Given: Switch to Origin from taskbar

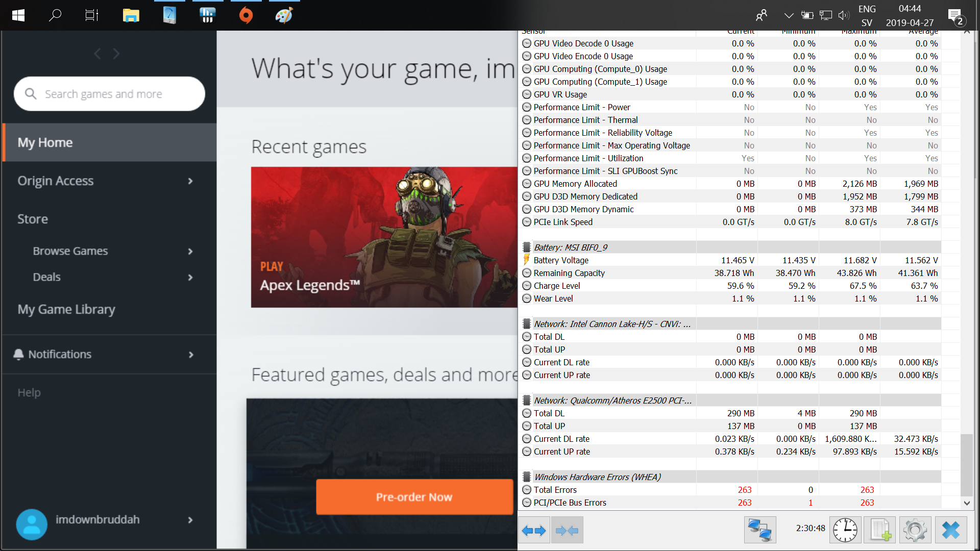Looking at the screenshot, I should (x=246, y=15).
